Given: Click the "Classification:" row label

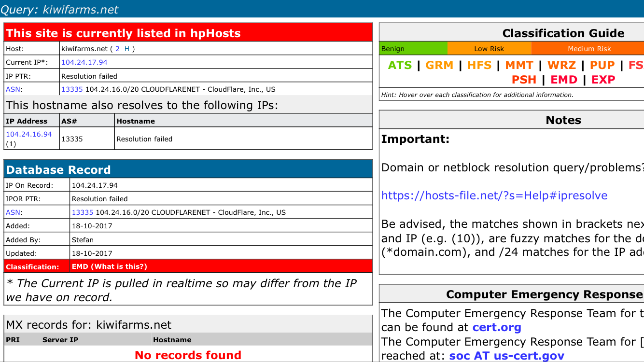Looking at the screenshot, I should 32,267.
